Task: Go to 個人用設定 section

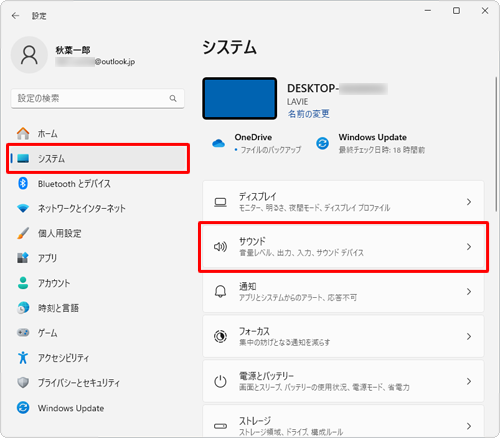Action: tap(98, 233)
